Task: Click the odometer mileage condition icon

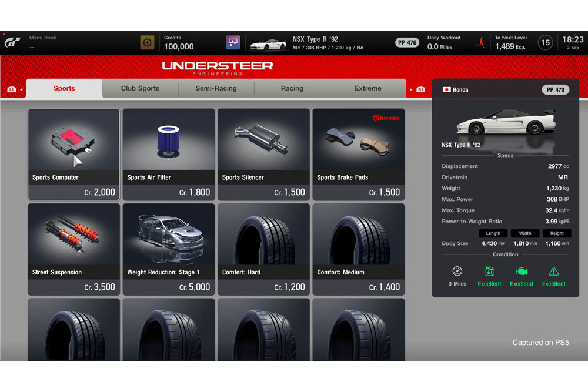Action: [x=457, y=271]
